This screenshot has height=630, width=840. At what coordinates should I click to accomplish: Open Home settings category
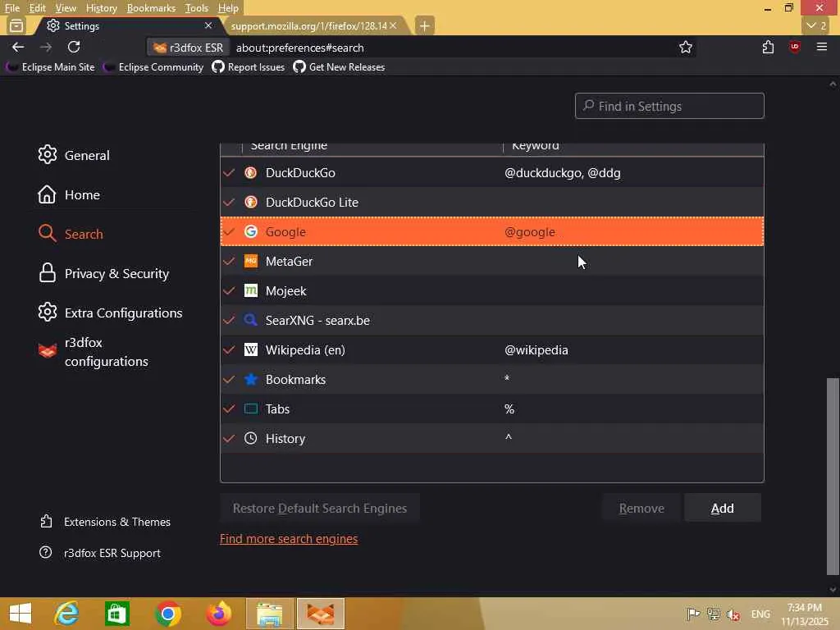69,194
